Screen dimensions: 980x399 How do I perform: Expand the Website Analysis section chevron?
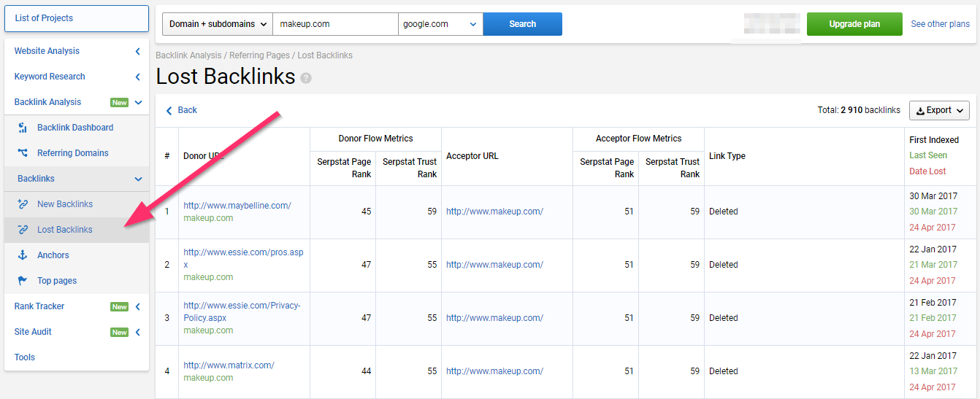click(138, 51)
